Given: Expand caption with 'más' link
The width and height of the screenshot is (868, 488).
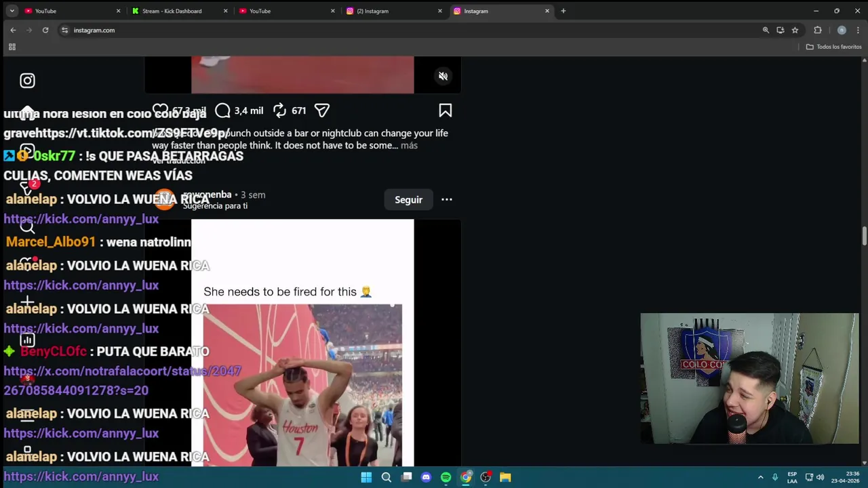Looking at the screenshot, I should (x=409, y=146).
